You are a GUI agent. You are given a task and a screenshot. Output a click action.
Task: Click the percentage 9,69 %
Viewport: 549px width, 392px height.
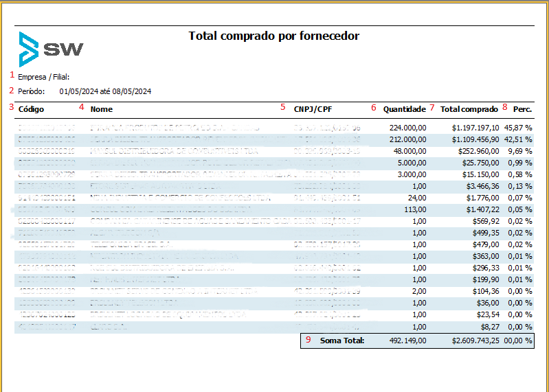click(520, 152)
